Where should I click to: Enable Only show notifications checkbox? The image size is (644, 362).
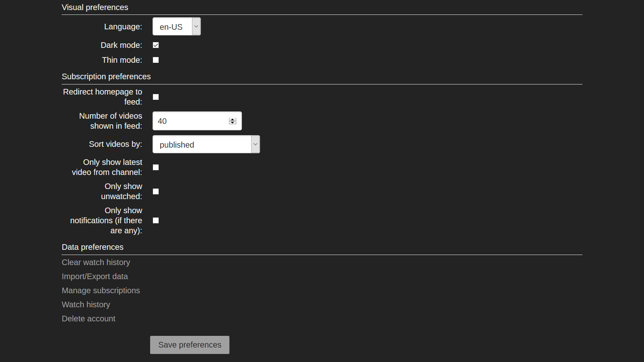[x=156, y=220]
